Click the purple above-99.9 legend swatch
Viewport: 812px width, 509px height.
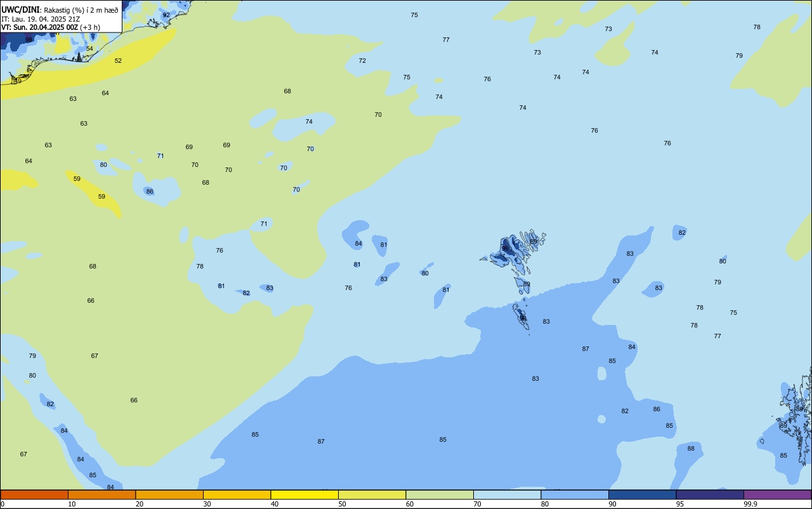777,494
